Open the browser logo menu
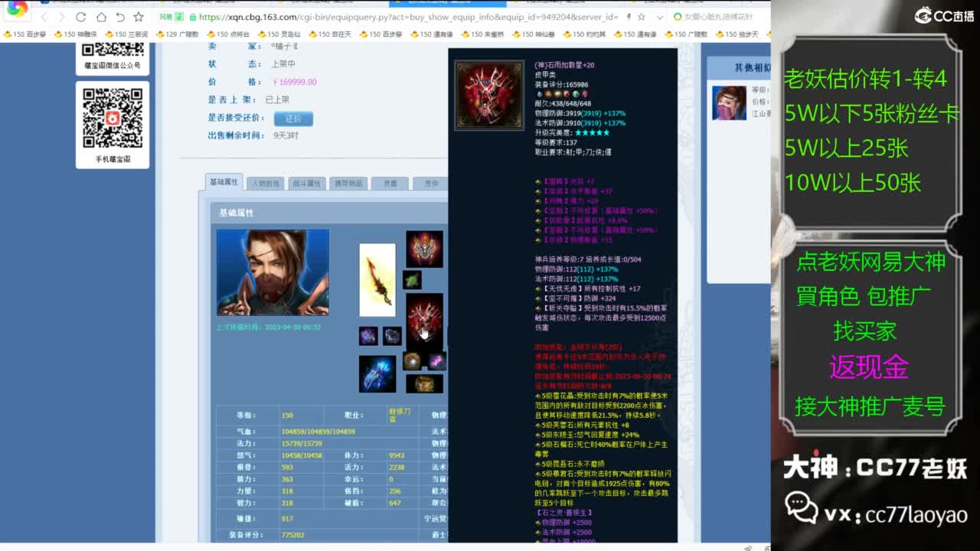This screenshot has width=980, height=551. pos(17,9)
